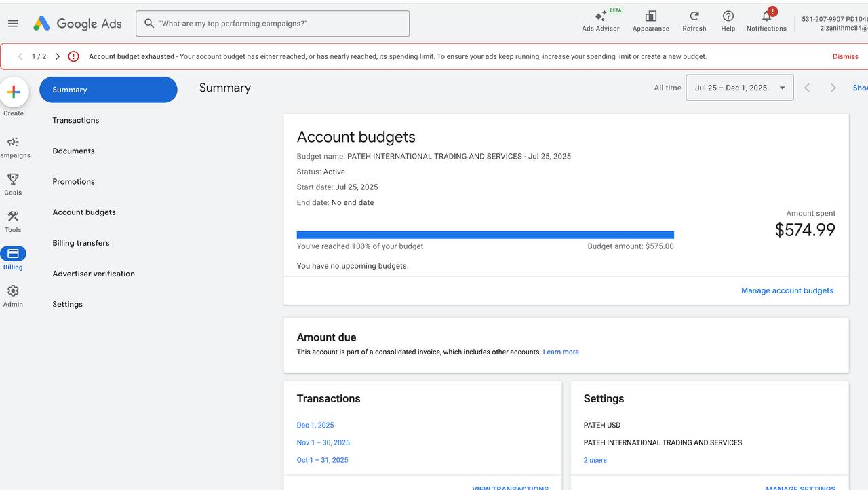The image size is (868, 490).
Task: Open the Appearance settings icon
Action: point(650,20)
